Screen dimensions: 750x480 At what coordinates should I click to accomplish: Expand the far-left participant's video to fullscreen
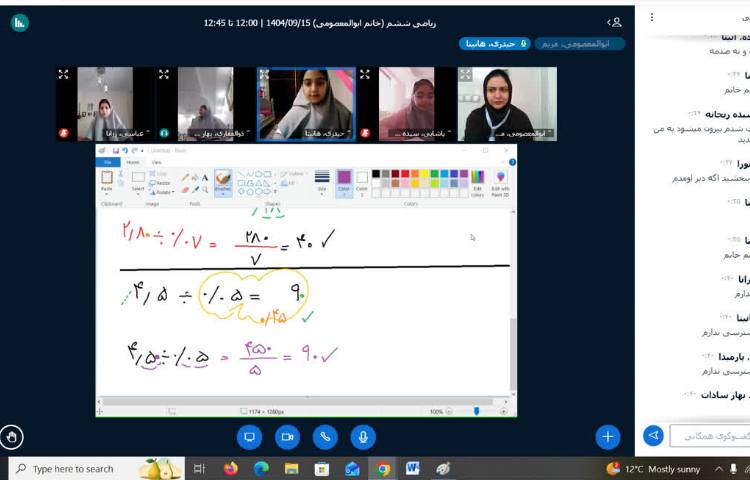pyautogui.click(x=64, y=75)
